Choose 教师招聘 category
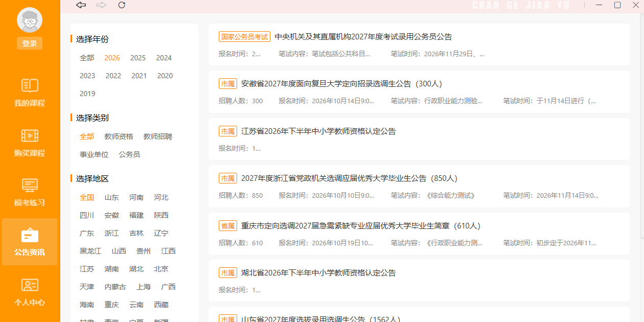Image resolution: width=644 pixels, height=322 pixels. 158,136
